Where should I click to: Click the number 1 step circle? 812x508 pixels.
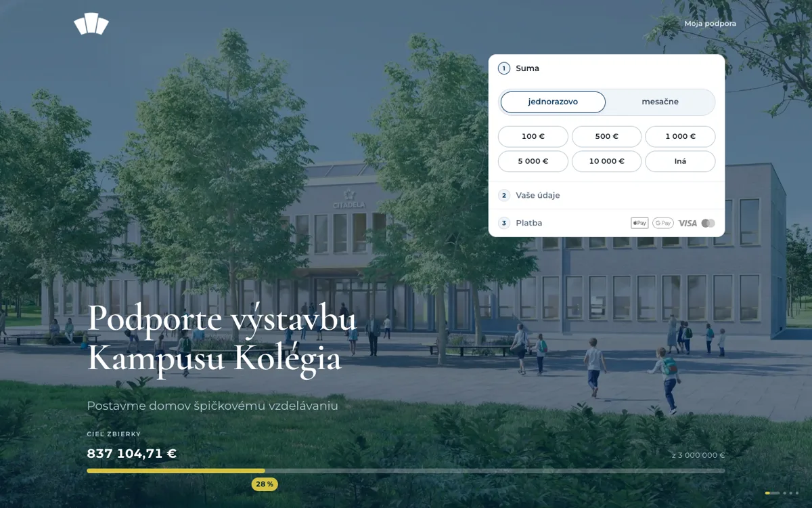pyautogui.click(x=503, y=68)
